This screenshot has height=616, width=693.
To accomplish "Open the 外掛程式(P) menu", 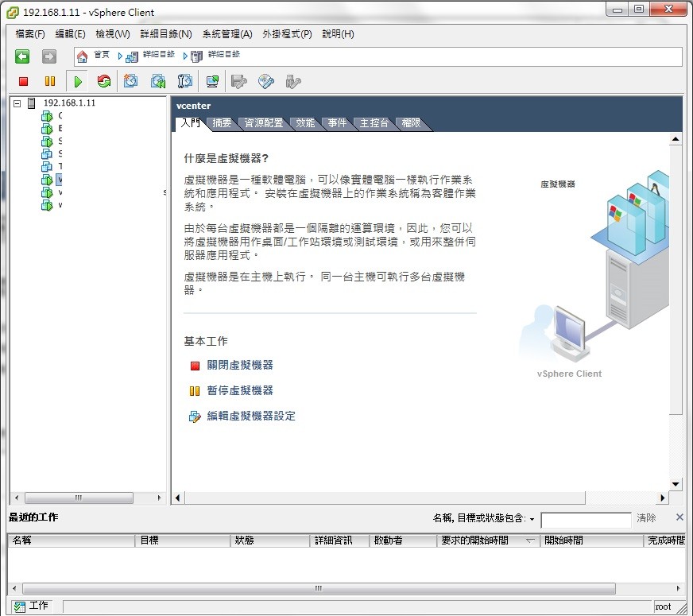I will (x=287, y=34).
